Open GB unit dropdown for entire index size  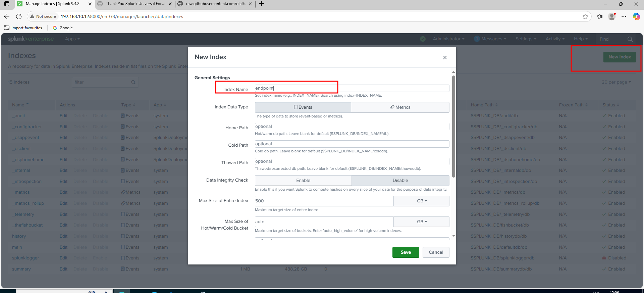(422, 201)
